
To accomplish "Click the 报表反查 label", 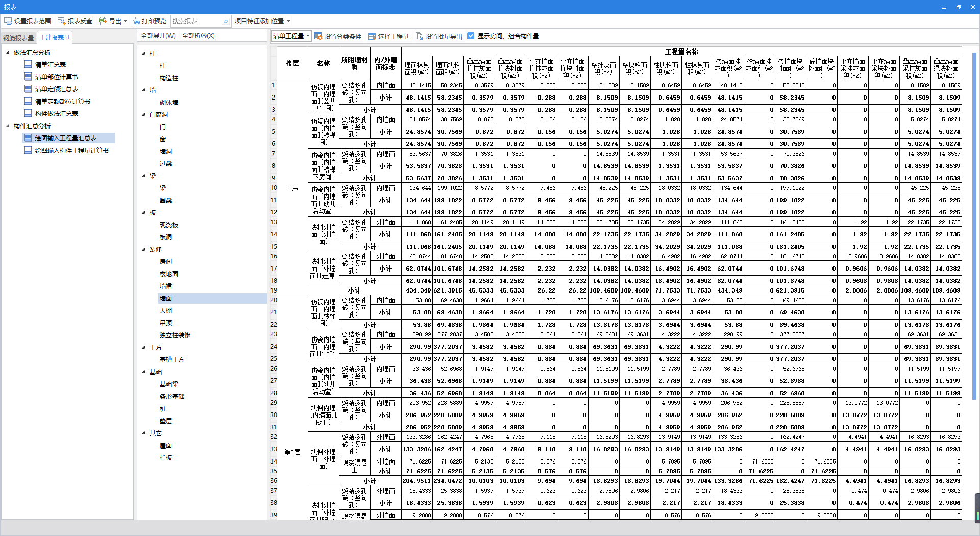I will click(x=80, y=21).
